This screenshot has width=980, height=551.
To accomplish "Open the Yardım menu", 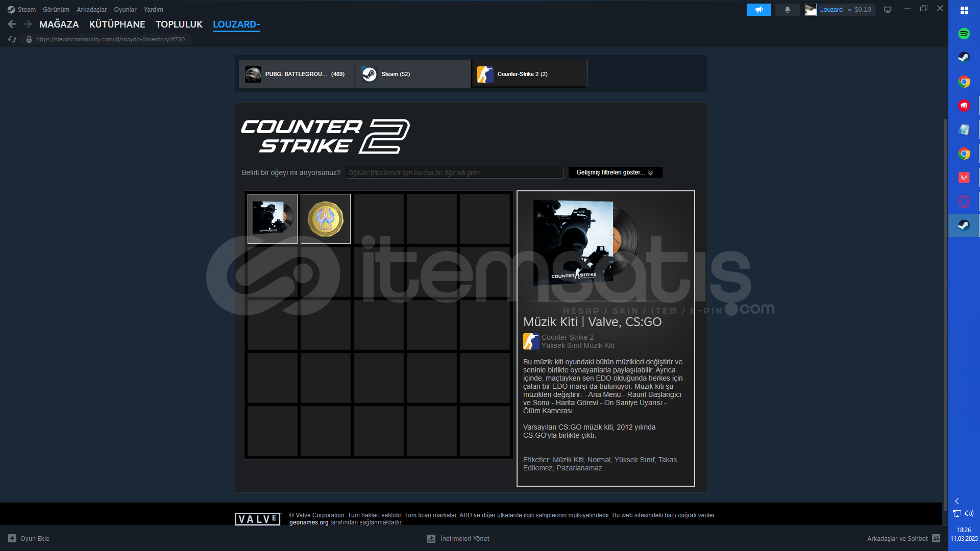I will [154, 10].
